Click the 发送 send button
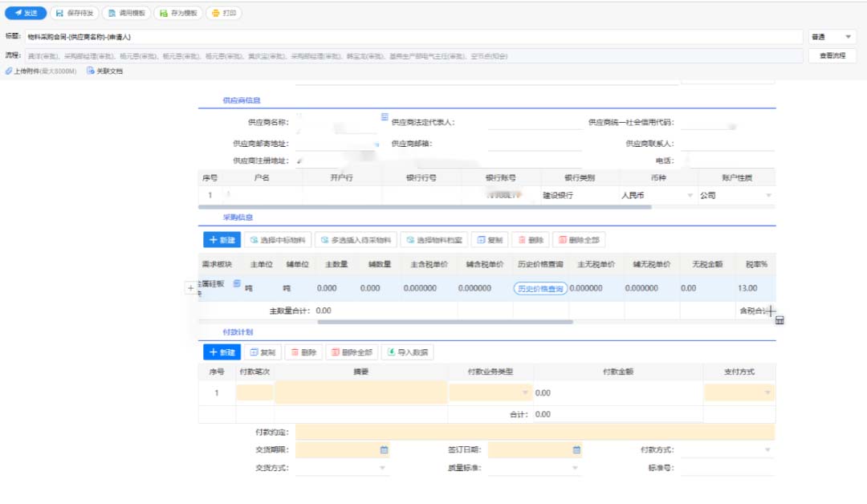This screenshot has height=504, width=867. pos(26,14)
